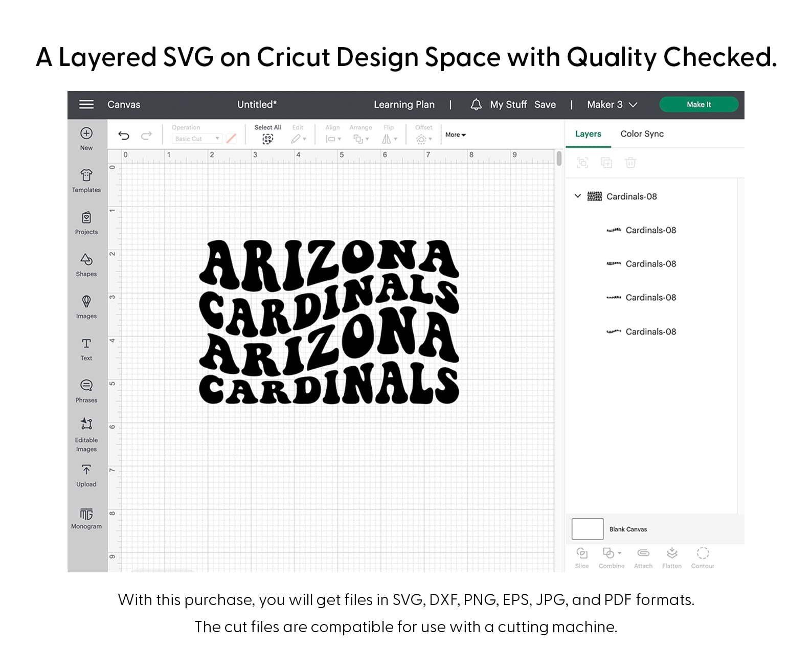The width and height of the screenshot is (812, 669).
Task: Open the Maker 3 machine selector
Action: click(x=612, y=104)
